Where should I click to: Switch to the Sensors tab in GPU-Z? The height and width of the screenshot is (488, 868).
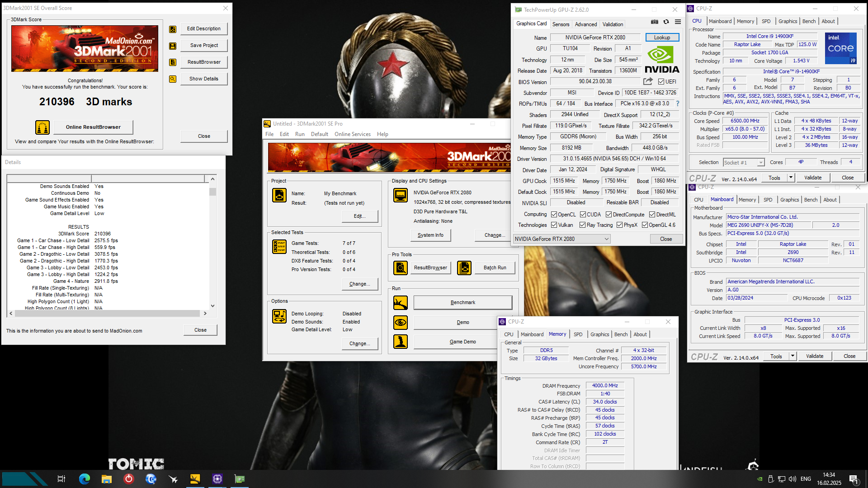[x=561, y=24]
